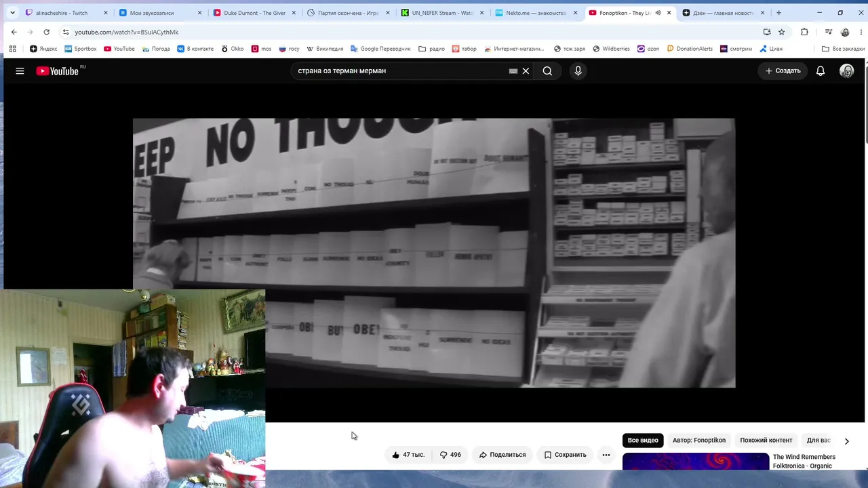Open the Циан bookmark

coord(771,49)
